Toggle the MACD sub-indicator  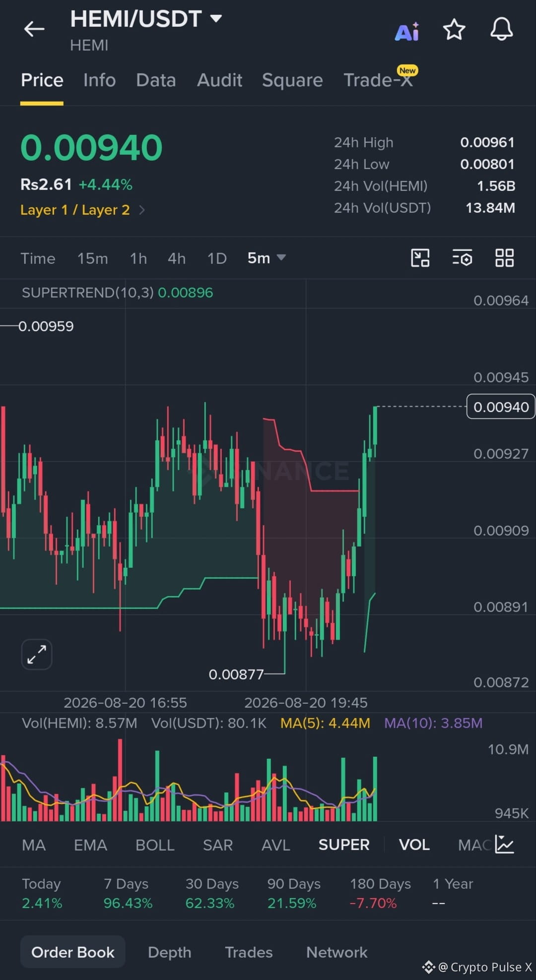(474, 845)
